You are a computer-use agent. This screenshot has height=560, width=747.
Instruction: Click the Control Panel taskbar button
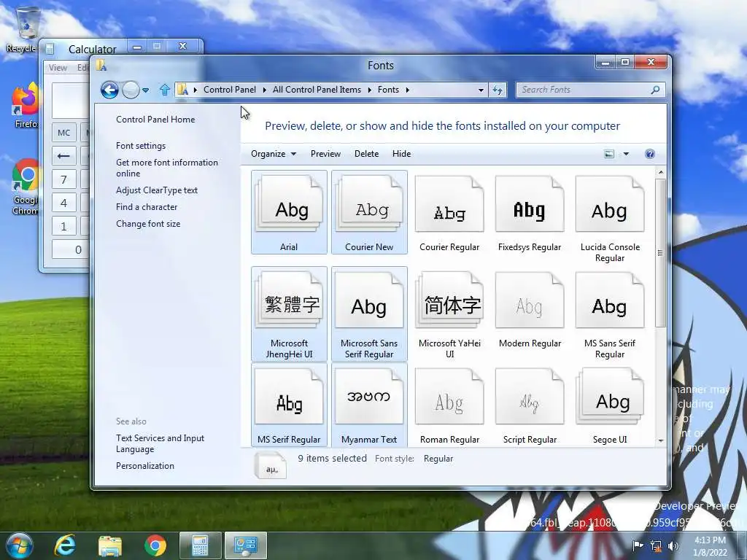point(246,545)
